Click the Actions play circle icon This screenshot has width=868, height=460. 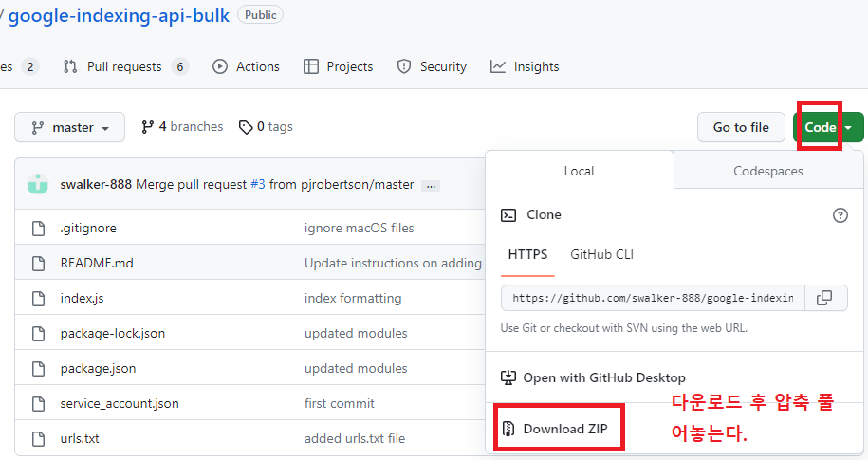(x=220, y=67)
